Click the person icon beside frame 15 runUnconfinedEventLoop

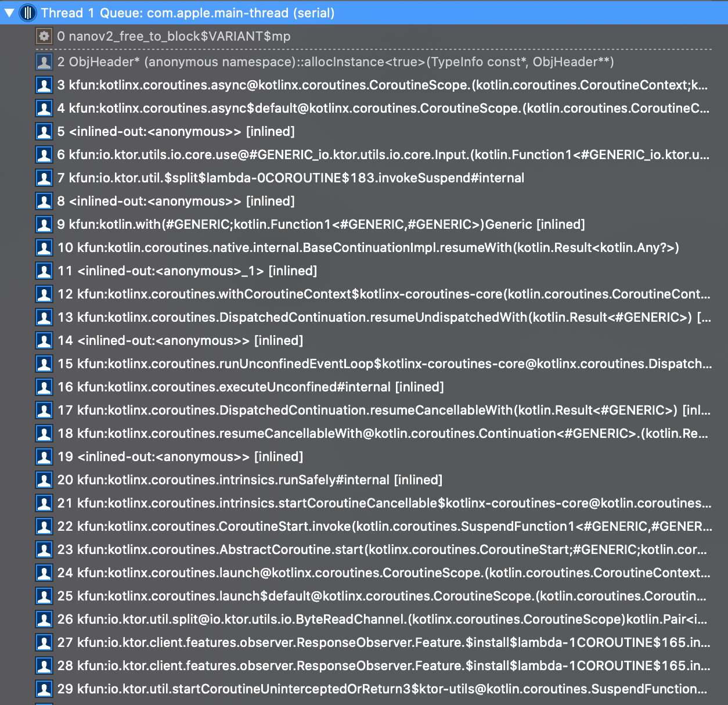click(44, 364)
